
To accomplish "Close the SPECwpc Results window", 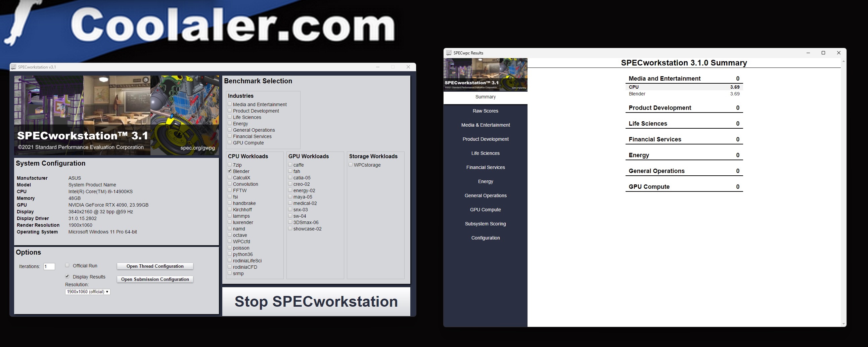I will click(839, 53).
